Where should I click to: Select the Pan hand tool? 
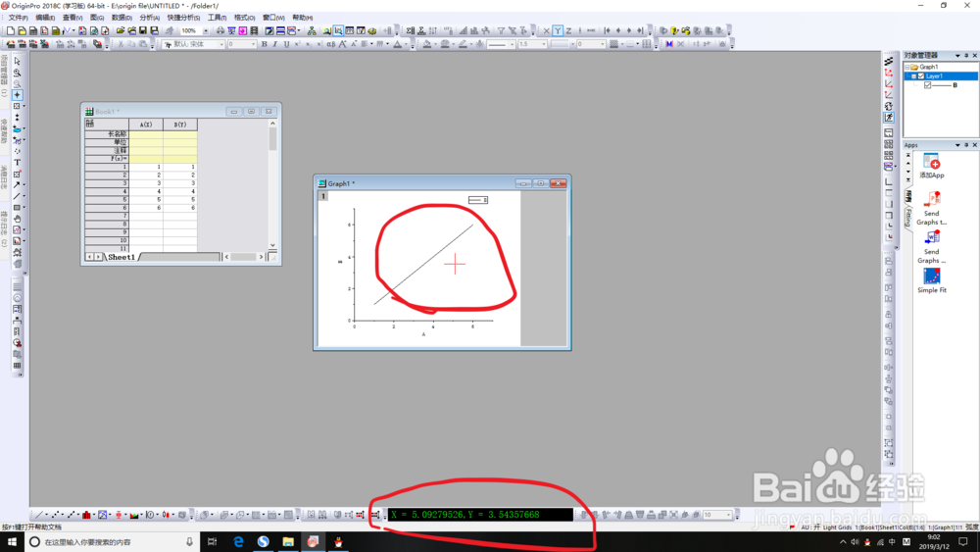(x=17, y=219)
